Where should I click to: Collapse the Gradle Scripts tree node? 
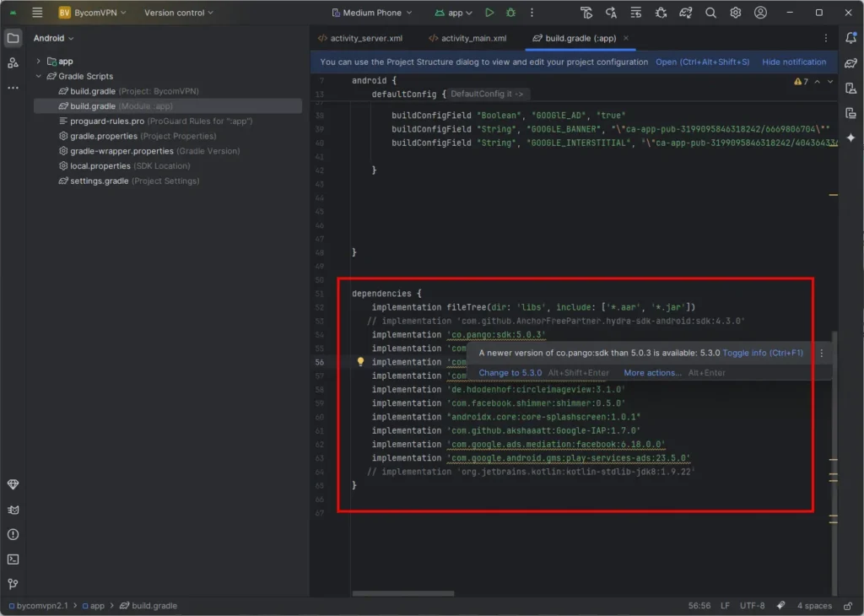[38, 76]
